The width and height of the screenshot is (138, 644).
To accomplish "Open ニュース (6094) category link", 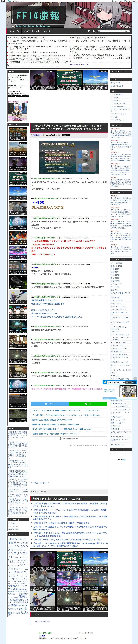I will pos(117,263).
